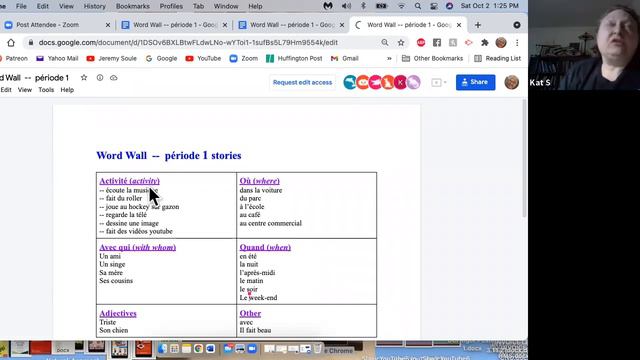This screenshot has height=360, width=640.
Task: Open the History menu
Action: coord(94,6)
